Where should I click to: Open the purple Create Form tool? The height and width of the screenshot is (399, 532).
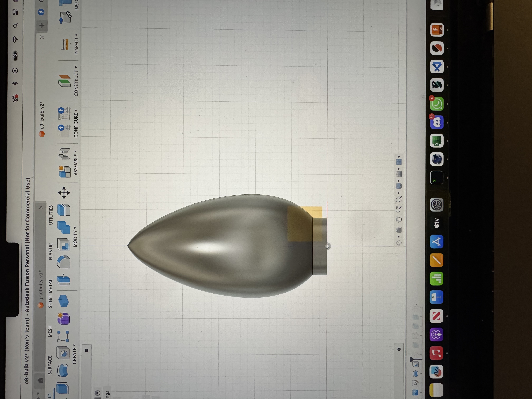click(x=63, y=319)
